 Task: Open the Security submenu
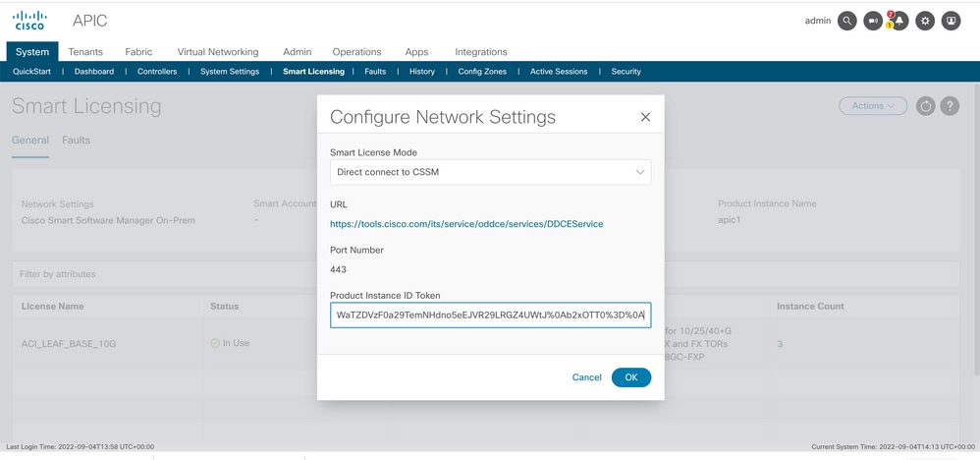pos(626,72)
